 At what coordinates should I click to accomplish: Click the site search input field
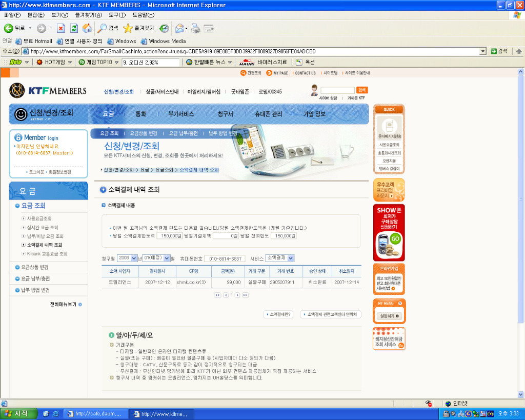point(337,90)
